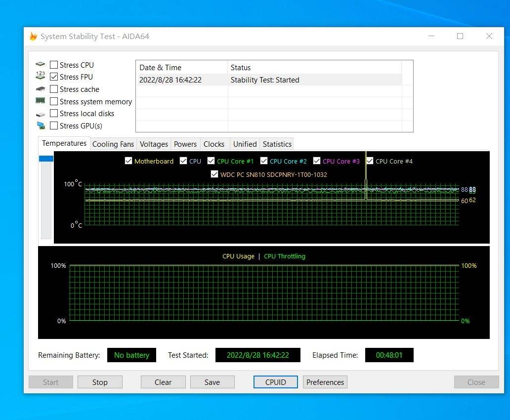
Task: Click the greyed Close button at bottom right
Action: tap(476, 382)
